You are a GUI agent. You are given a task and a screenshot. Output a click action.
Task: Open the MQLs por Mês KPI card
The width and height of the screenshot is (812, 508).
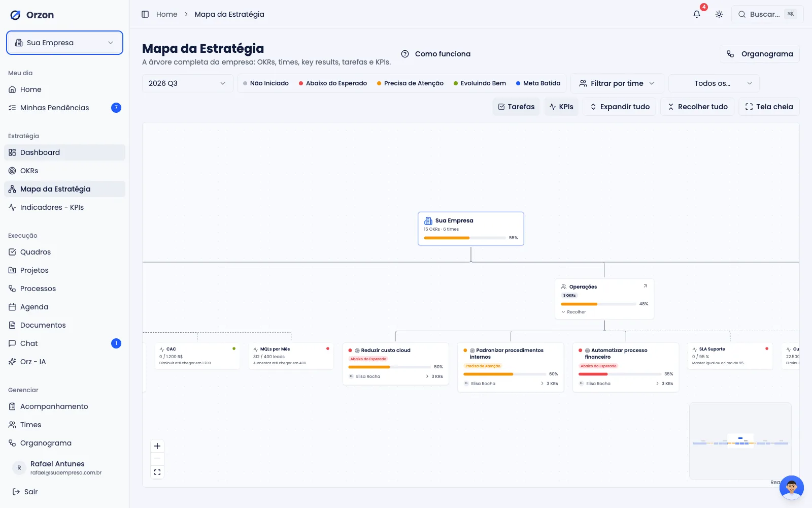291,356
